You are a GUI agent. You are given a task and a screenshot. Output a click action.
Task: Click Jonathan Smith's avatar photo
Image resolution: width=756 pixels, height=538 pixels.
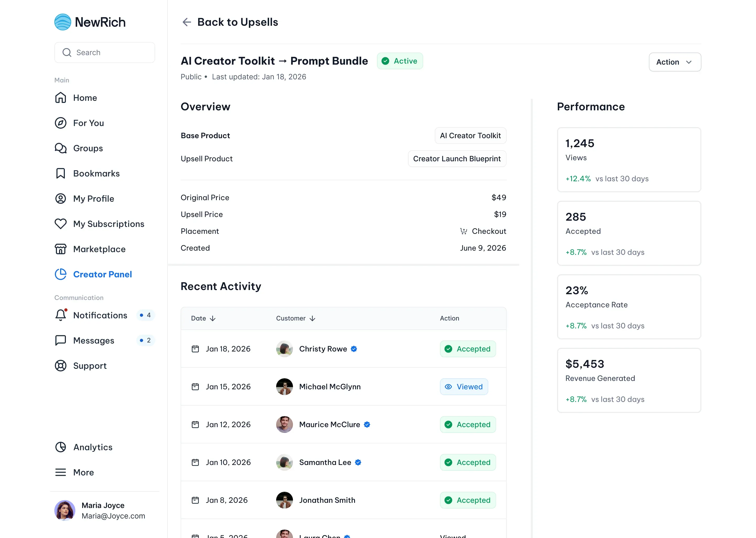point(284,500)
